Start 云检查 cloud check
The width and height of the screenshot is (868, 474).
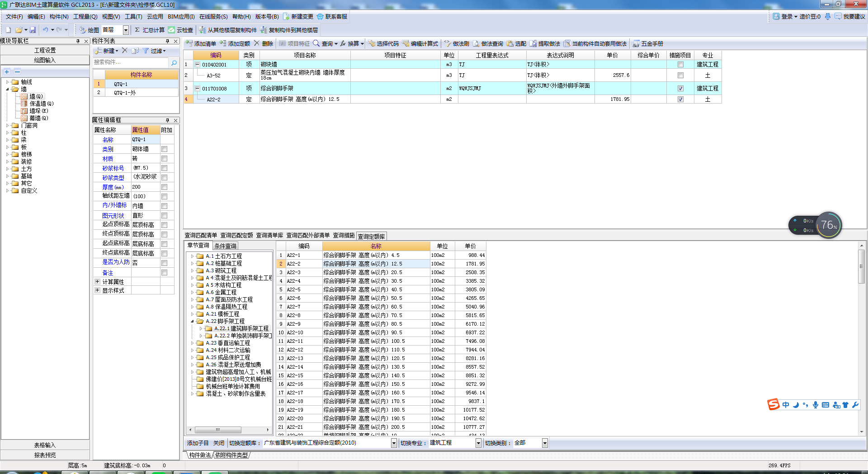[181, 30]
